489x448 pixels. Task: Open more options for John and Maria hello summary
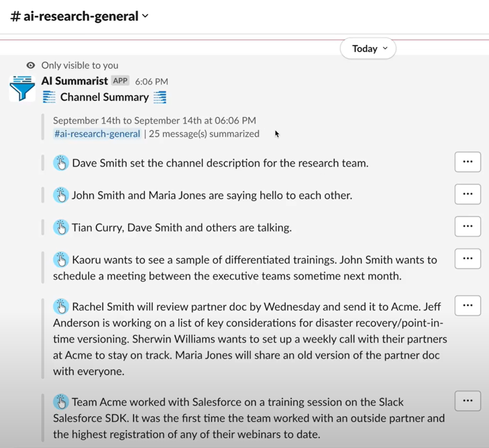(x=468, y=194)
